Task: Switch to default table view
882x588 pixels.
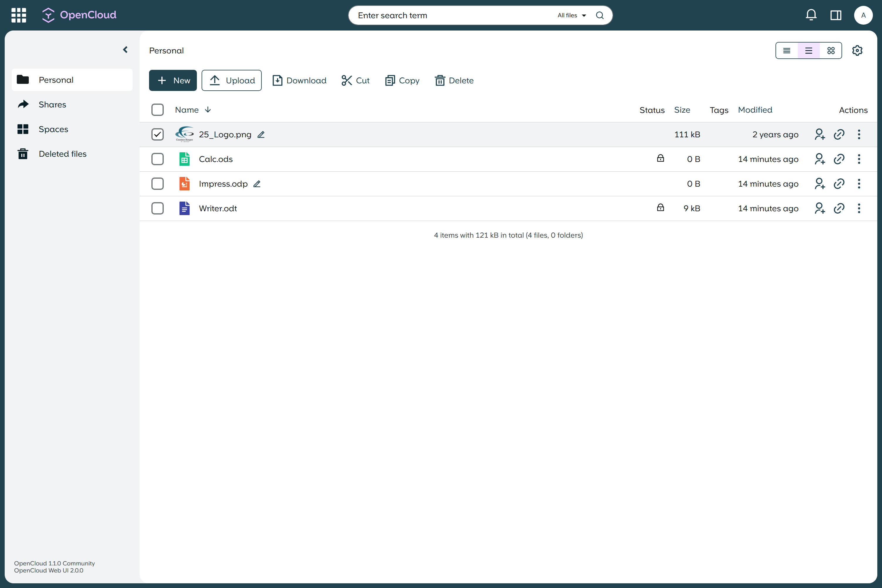Action: click(809, 51)
